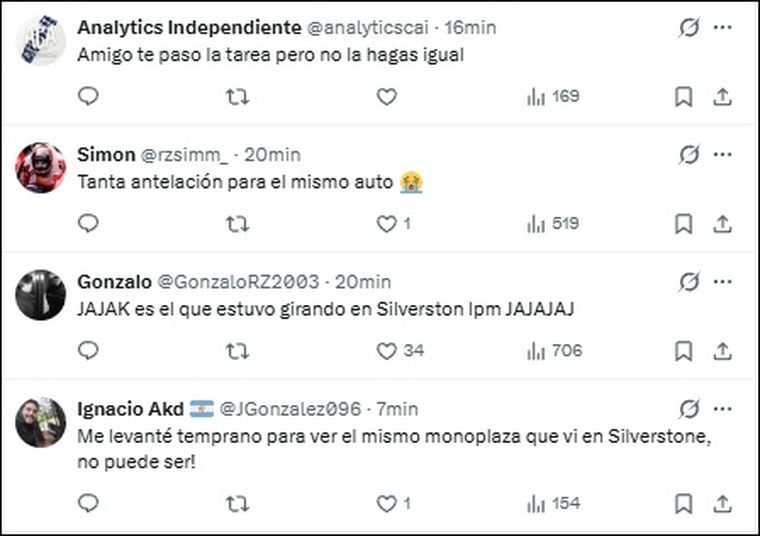
Task: Retweet Gonzalo's Silverston post
Action: click(237, 351)
